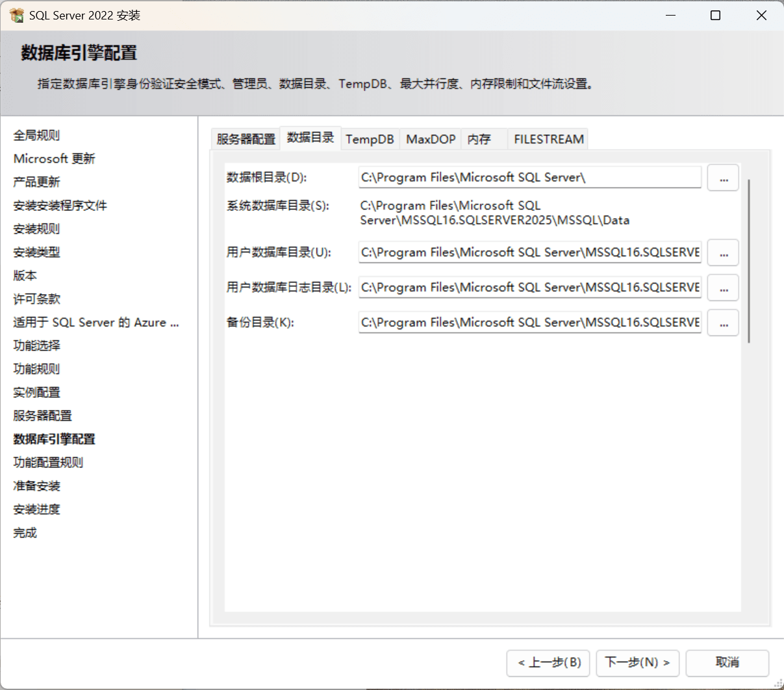The height and width of the screenshot is (690, 784).
Task: Select 安装类型 step in sidebar
Action: click(36, 252)
